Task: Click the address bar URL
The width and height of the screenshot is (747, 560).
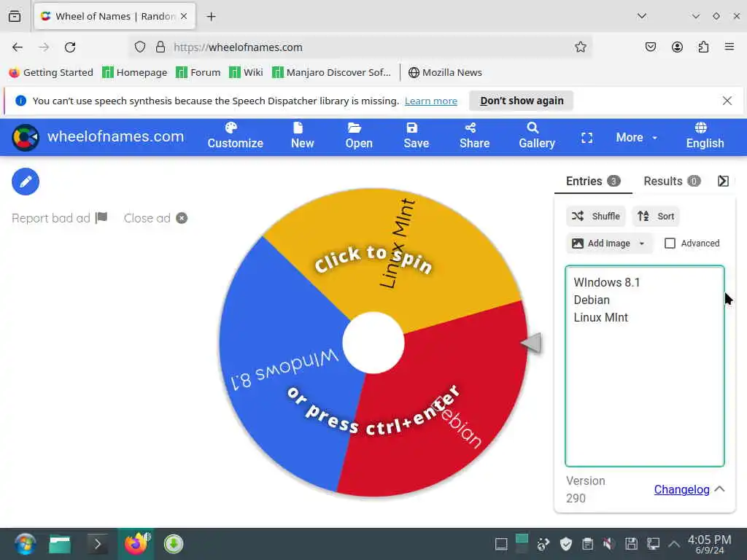Action: (238, 47)
